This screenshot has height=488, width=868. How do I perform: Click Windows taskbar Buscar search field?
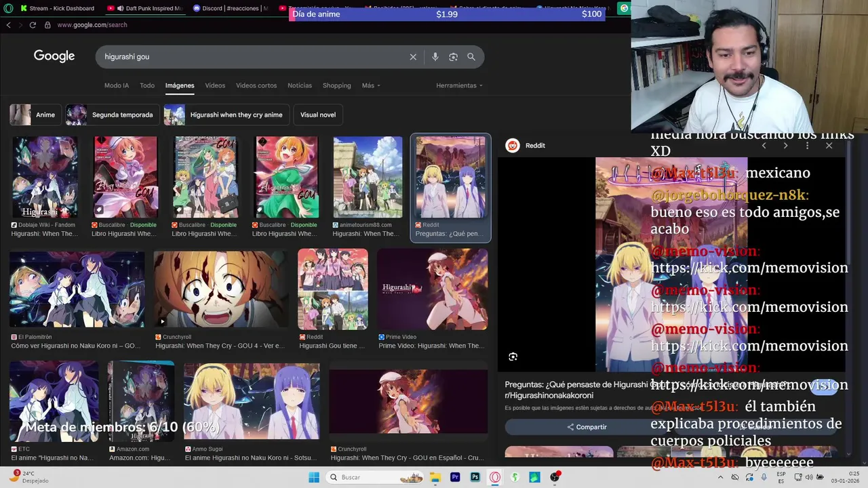pos(374,477)
